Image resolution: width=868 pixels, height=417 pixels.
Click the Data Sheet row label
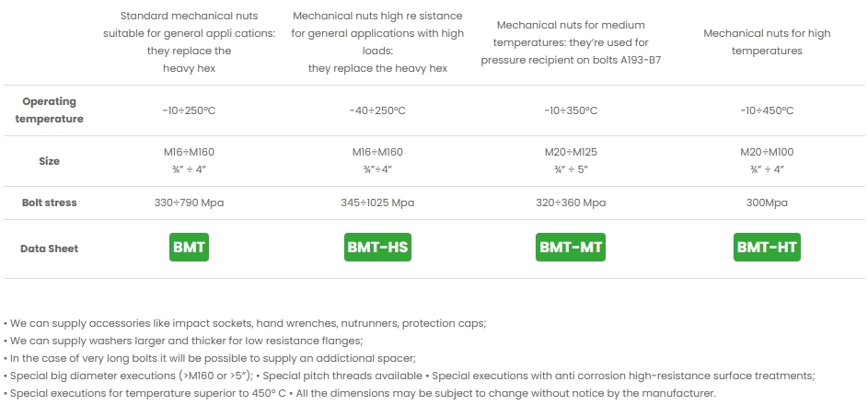(50, 249)
